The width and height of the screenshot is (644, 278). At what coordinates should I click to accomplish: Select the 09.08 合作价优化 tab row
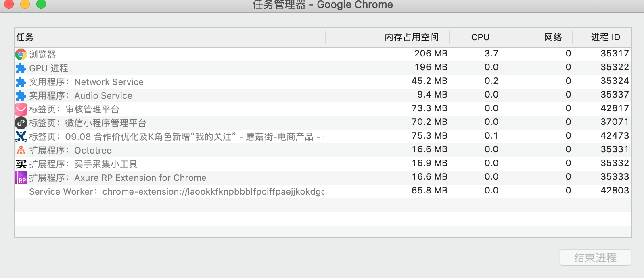[x=323, y=136]
